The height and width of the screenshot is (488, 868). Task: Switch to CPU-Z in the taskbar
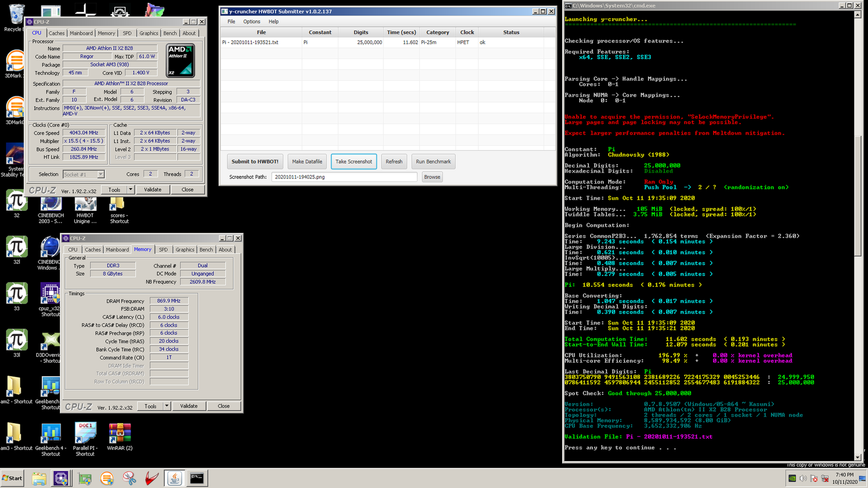(x=61, y=479)
